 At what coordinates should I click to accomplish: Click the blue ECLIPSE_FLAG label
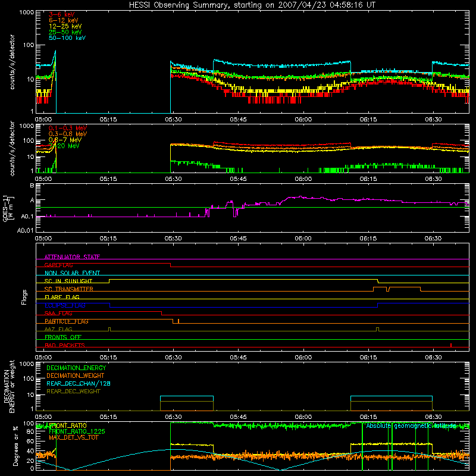tap(65, 305)
